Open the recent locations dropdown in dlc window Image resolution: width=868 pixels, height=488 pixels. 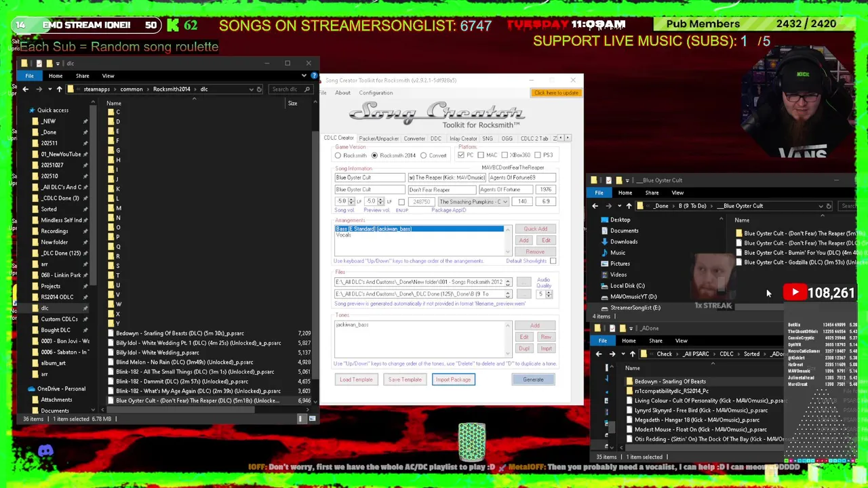pos(49,89)
